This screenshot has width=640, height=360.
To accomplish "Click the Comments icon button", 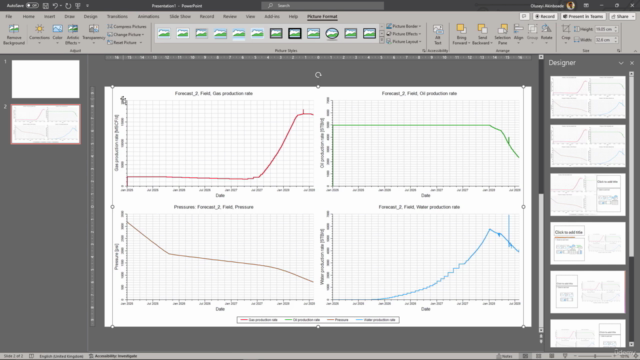I will pyautogui.click(x=524, y=16).
